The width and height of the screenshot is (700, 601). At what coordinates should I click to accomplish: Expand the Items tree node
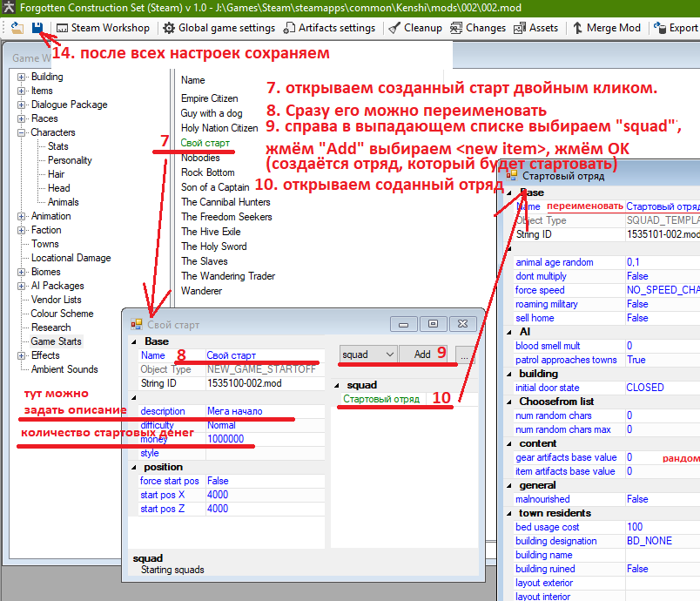click(21, 91)
